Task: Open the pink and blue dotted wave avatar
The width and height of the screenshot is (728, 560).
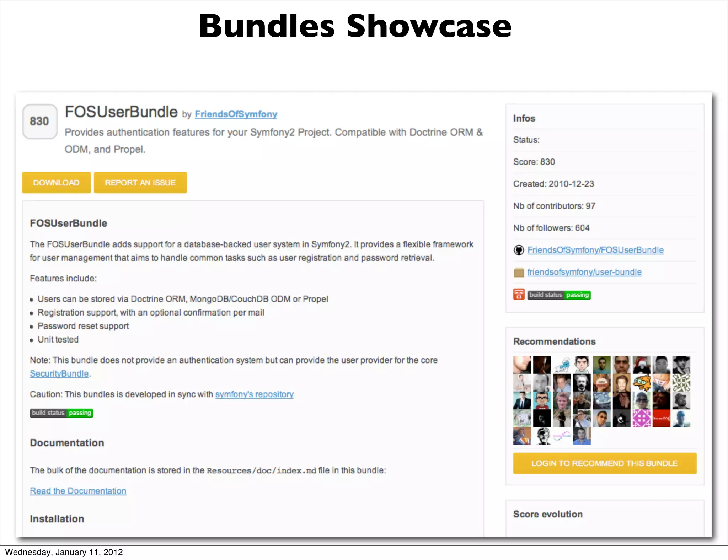Action: (x=562, y=436)
